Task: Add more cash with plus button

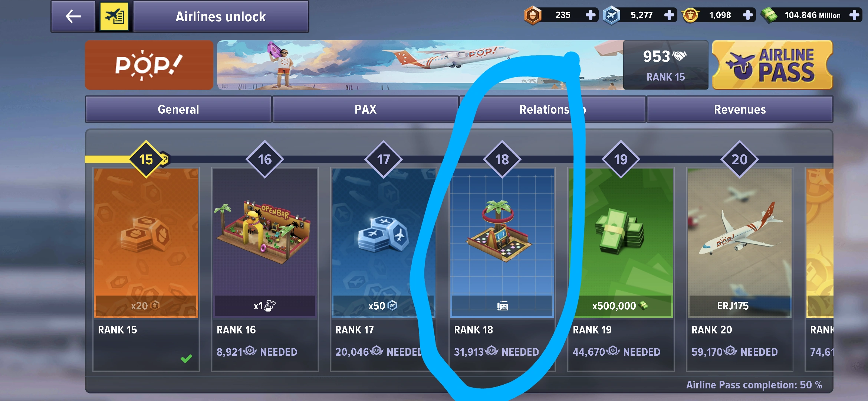Action: [x=854, y=15]
